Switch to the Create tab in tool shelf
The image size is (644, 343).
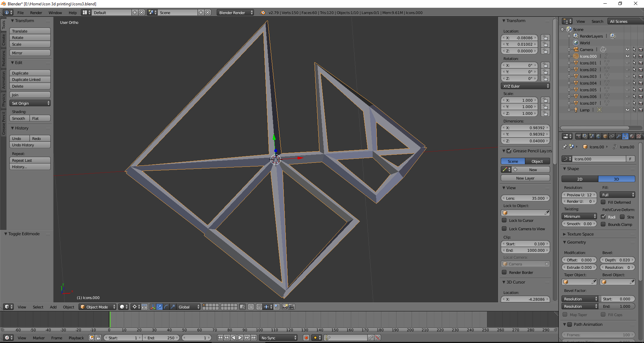pos(4,40)
